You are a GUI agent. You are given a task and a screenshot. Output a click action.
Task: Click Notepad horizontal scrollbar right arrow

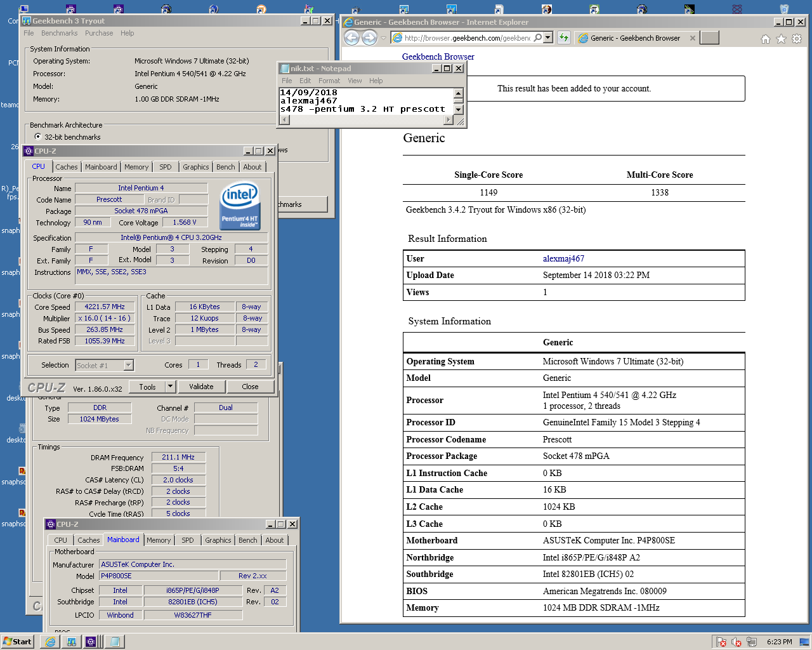coord(449,119)
